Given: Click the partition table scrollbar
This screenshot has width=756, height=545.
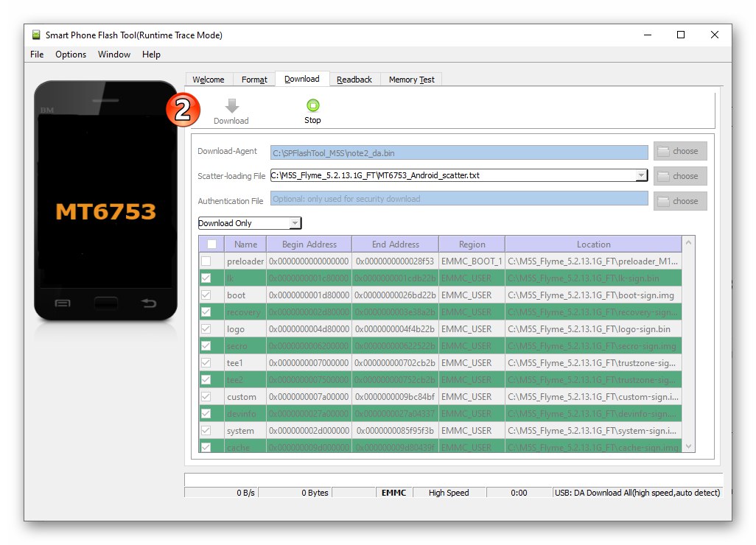Looking at the screenshot, I should tap(687, 346).
